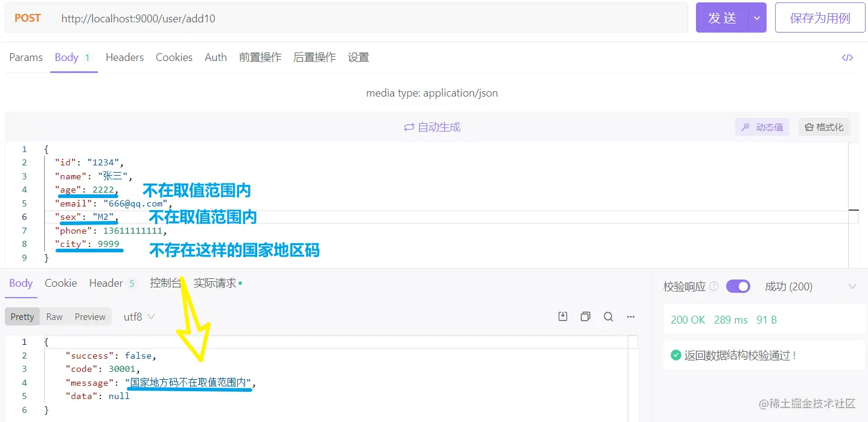Open the Cookies tab
The width and height of the screenshot is (868, 422).
[174, 57]
